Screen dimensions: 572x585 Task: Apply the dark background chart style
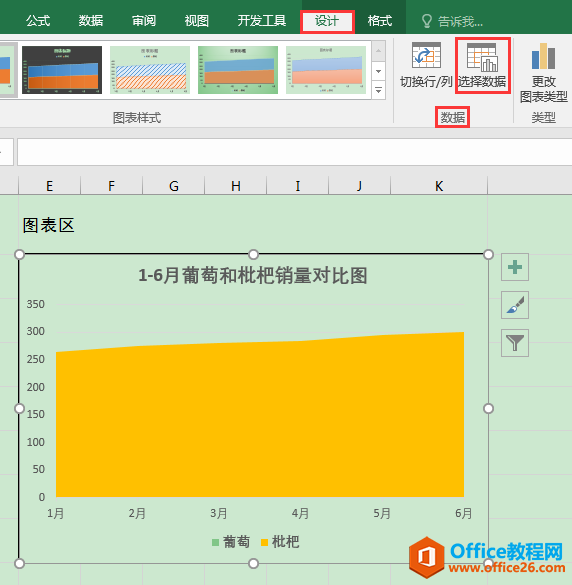tap(62, 70)
